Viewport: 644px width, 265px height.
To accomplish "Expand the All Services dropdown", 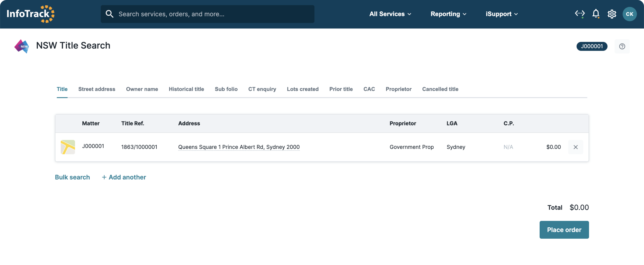I will [390, 14].
